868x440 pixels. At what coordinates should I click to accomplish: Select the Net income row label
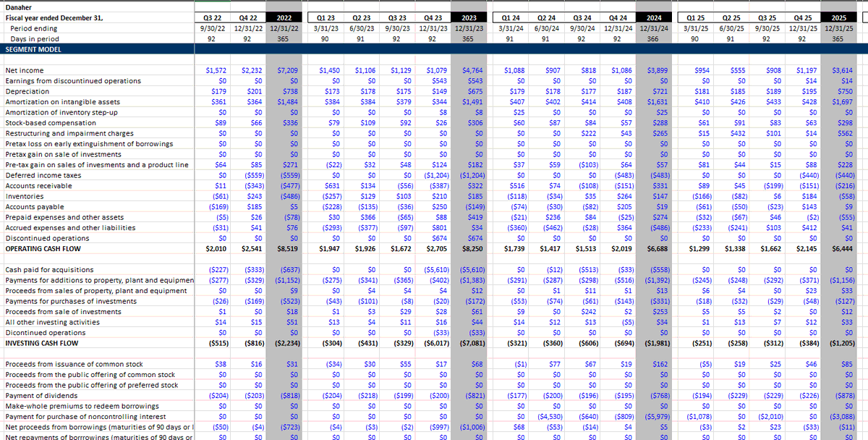click(25, 70)
